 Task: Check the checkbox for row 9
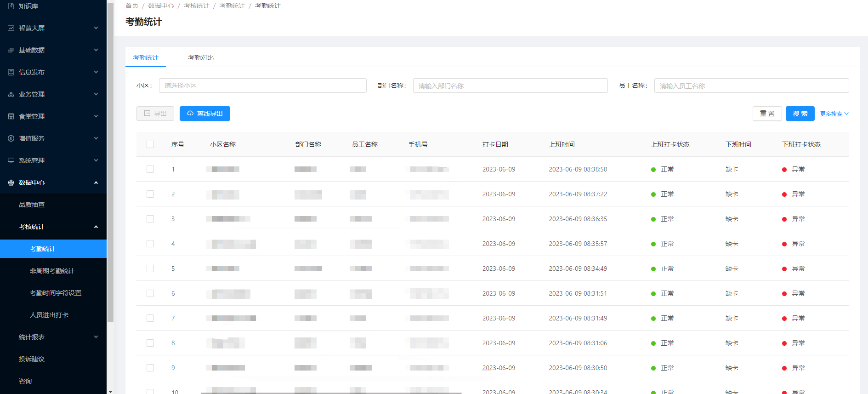150,368
